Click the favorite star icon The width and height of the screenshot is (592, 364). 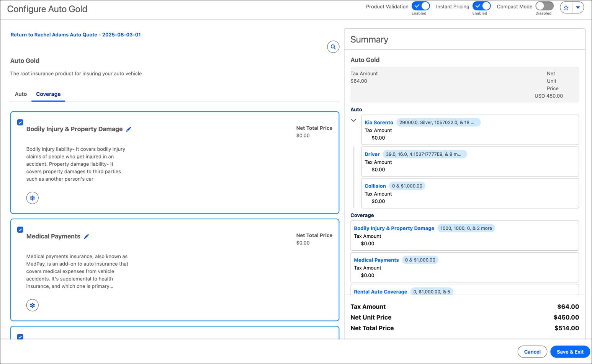coord(566,7)
